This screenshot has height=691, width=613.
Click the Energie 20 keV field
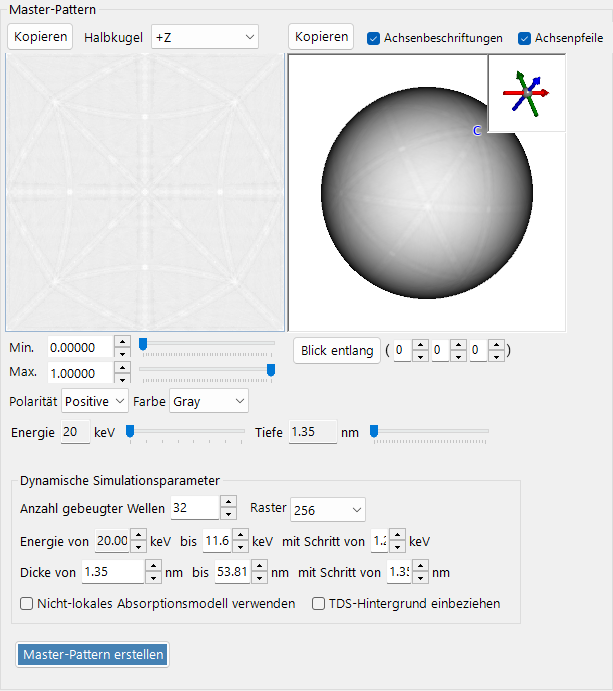tap(75, 432)
